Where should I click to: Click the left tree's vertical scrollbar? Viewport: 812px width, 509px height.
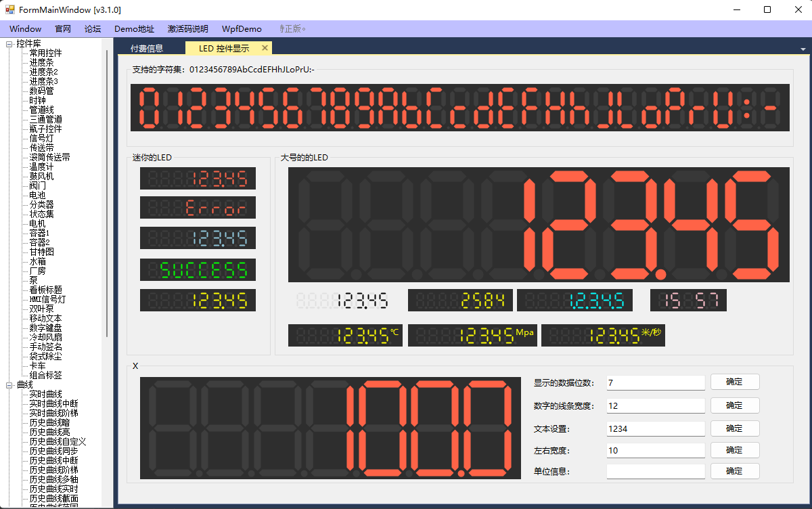coord(106,203)
